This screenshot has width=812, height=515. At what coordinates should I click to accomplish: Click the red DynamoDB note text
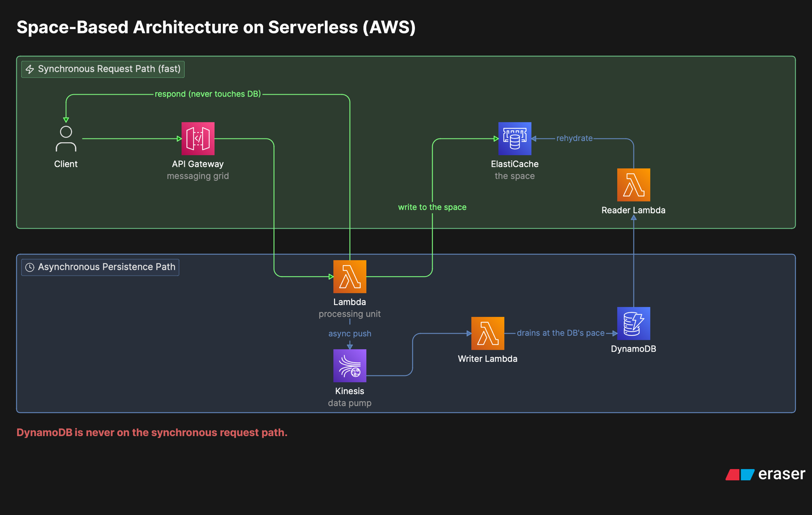pyautogui.click(x=152, y=433)
